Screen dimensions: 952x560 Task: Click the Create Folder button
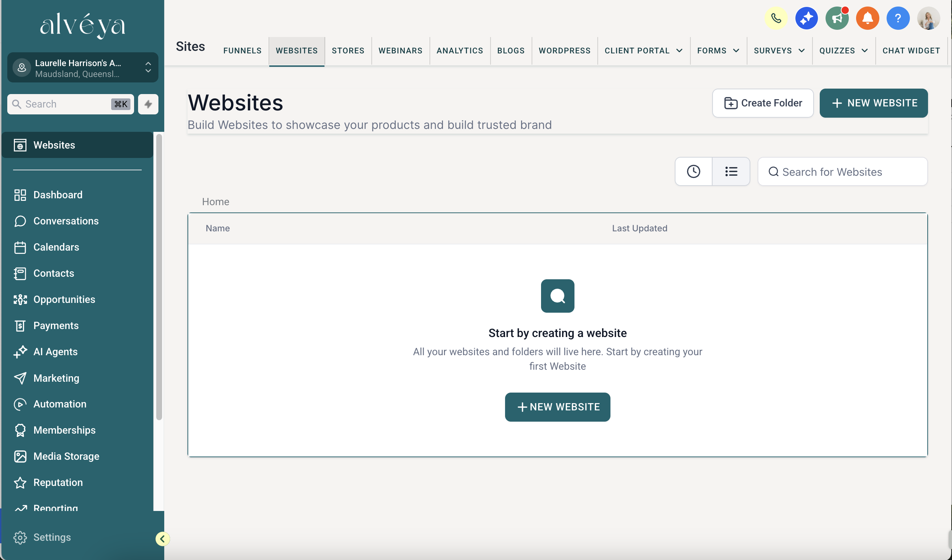point(763,103)
